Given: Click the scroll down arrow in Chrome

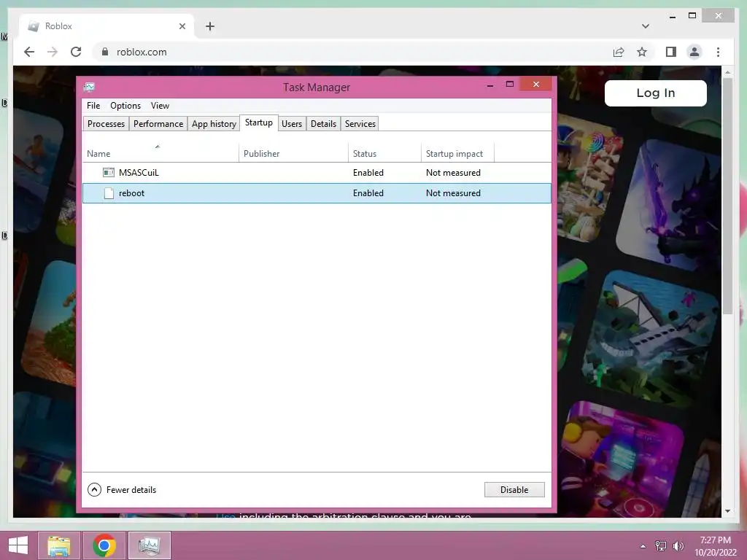Looking at the screenshot, I should coord(727,511).
